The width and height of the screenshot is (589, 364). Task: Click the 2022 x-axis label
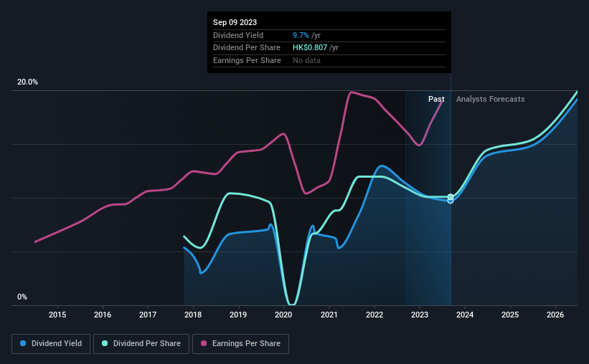[374, 315]
